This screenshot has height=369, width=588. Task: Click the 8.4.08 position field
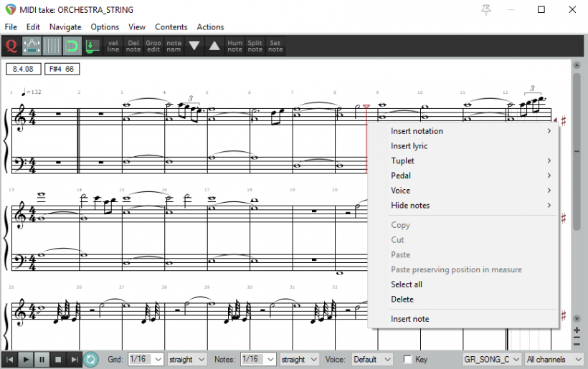point(23,70)
